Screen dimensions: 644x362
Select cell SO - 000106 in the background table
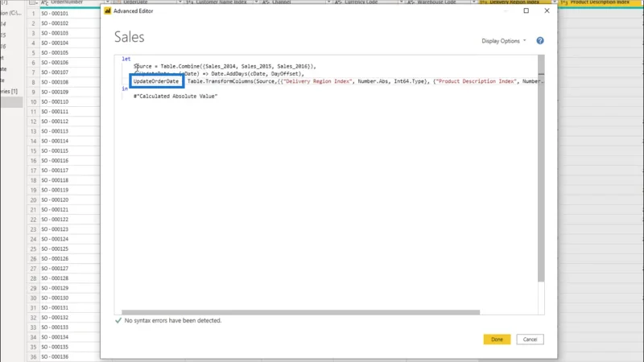click(x=70, y=63)
